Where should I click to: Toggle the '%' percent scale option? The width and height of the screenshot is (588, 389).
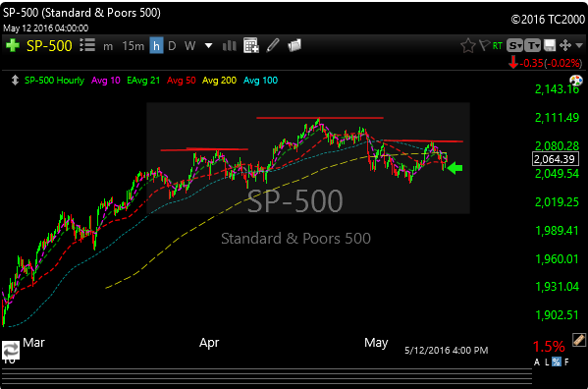[x=557, y=362]
